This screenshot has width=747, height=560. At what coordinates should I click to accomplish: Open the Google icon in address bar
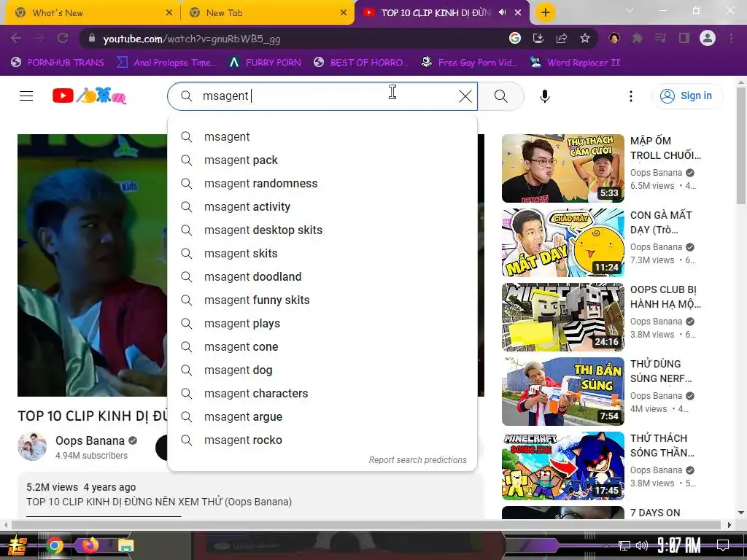514,38
